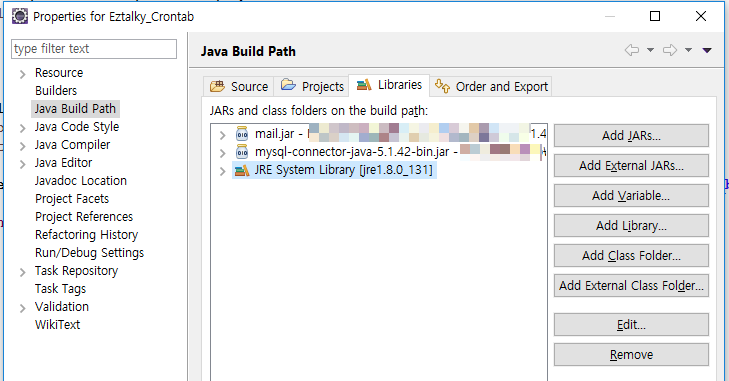Open the Order and Export tab
This screenshot has height=381, width=729.
click(x=491, y=87)
